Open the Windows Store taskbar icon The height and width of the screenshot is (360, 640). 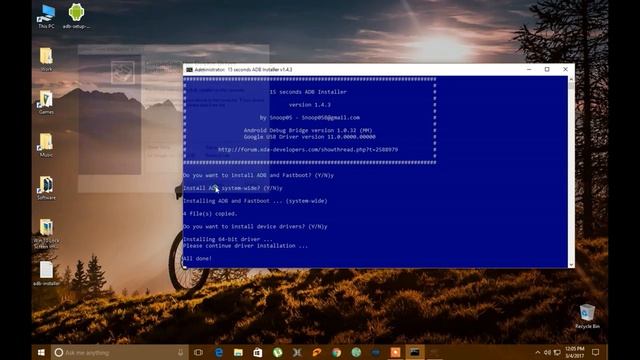click(258, 352)
